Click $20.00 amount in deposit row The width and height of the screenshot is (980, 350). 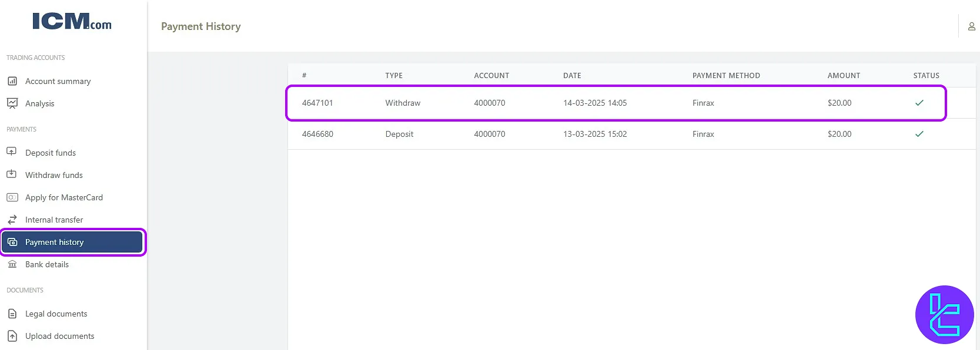pyautogui.click(x=839, y=134)
